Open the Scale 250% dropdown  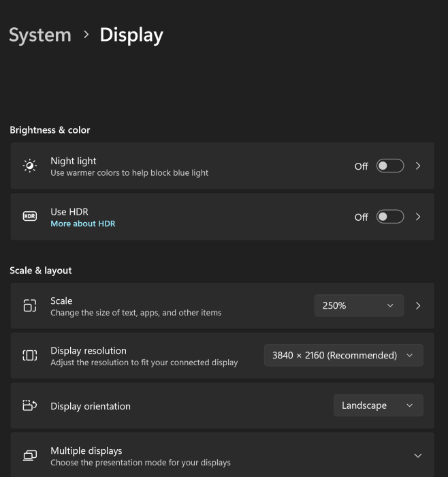(x=358, y=305)
